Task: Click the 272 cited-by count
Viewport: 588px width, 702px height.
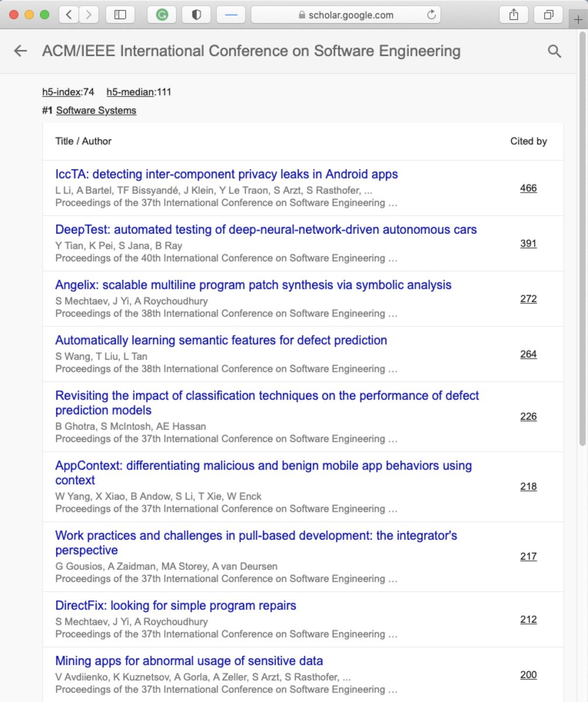Action: coord(528,299)
